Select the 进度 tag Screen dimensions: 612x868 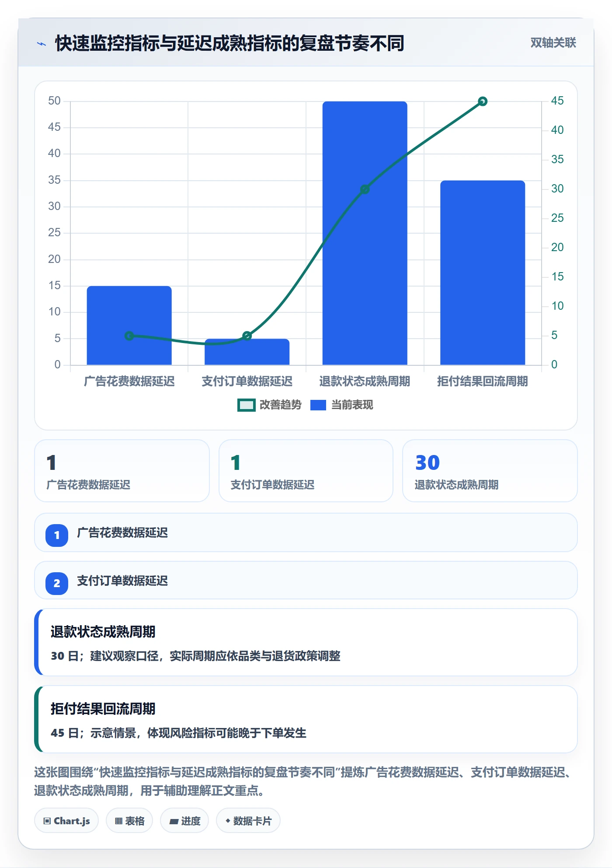[x=184, y=821]
